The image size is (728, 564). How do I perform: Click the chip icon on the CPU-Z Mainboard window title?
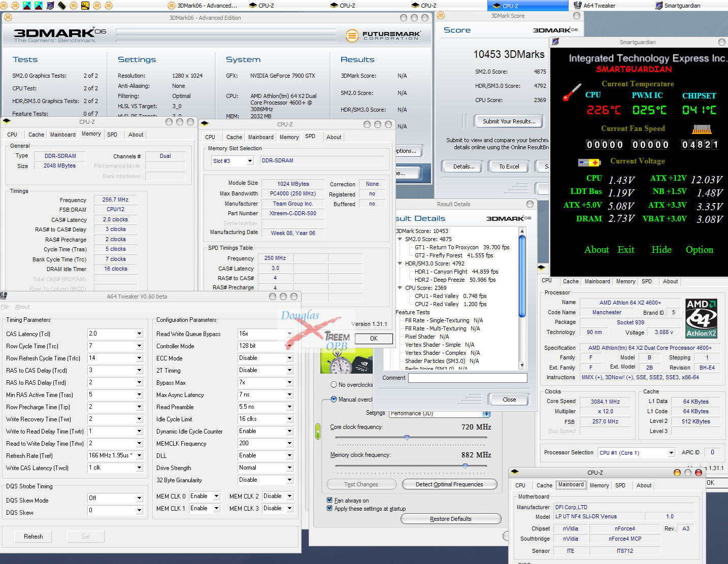click(x=515, y=472)
